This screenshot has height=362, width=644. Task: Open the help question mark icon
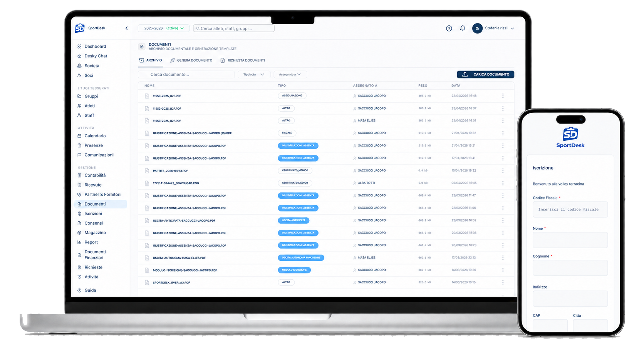pyautogui.click(x=449, y=28)
